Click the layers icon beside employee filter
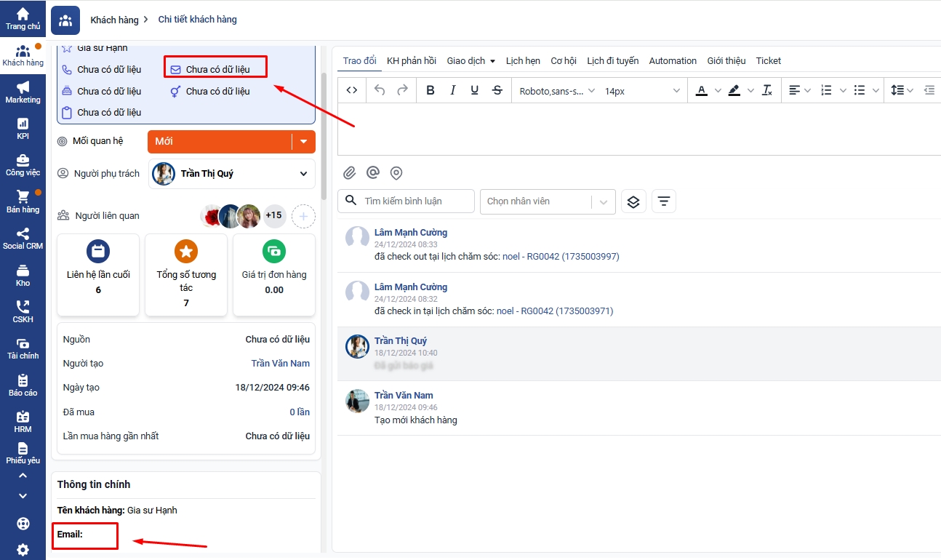This screenshot has height=560, width=941. (633, 201)
